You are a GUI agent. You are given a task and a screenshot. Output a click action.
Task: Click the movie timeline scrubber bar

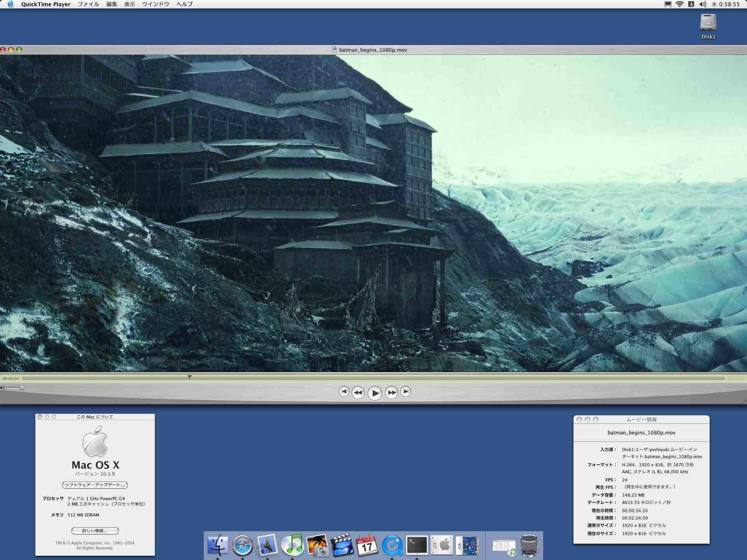373,378
